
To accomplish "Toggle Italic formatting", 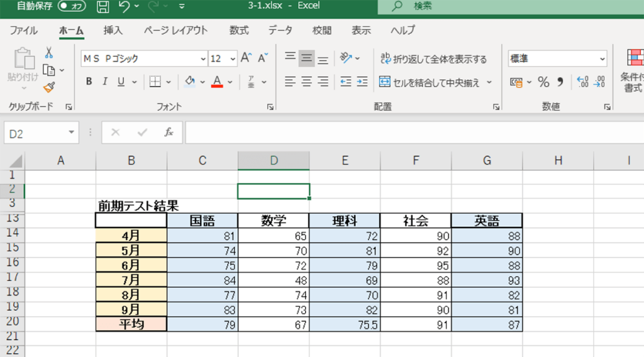I will (x=104, y=82).
